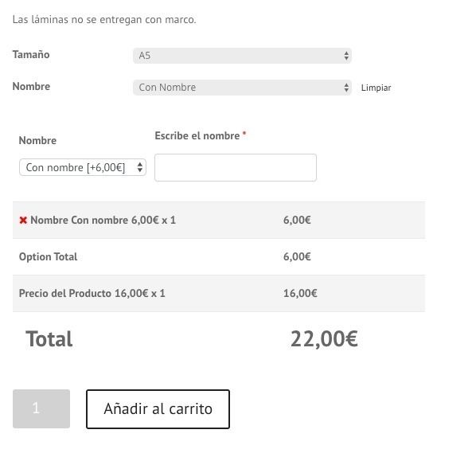The height and width of the screenshot is (457, 476).
Task: Click the arrows on the Con nombre [+6,00€] select
Action: click(x=139, y=167)
